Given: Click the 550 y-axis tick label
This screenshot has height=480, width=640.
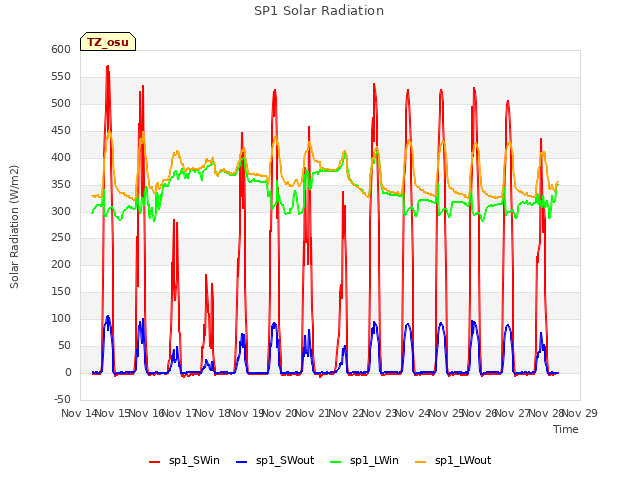Looking at the screenshot, I should tap(61, 76).
